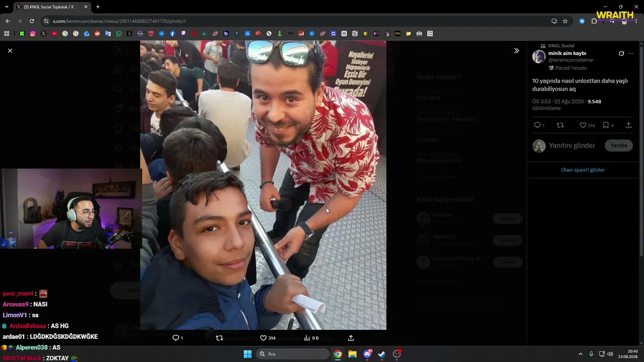Open the YouTube bookmark

point(54,34)
